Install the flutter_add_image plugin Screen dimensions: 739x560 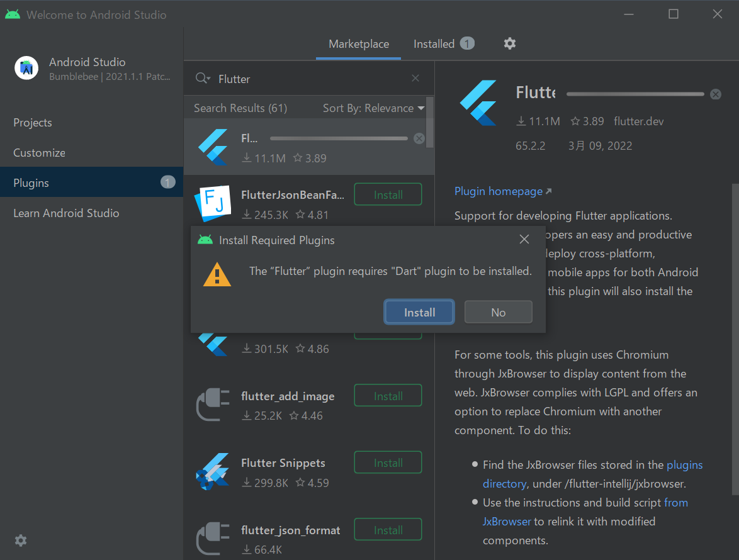coord(388,396)
